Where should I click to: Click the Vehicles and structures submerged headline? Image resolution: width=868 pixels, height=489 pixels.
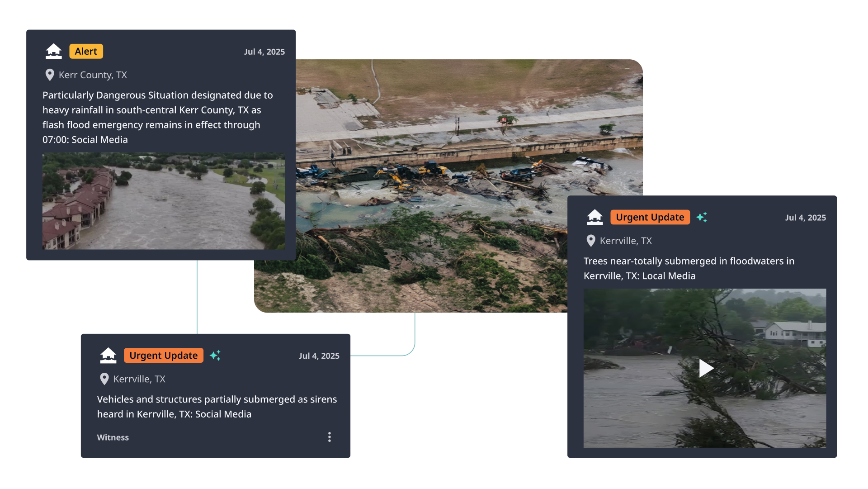pyautogui.click(x=217, y=406)
